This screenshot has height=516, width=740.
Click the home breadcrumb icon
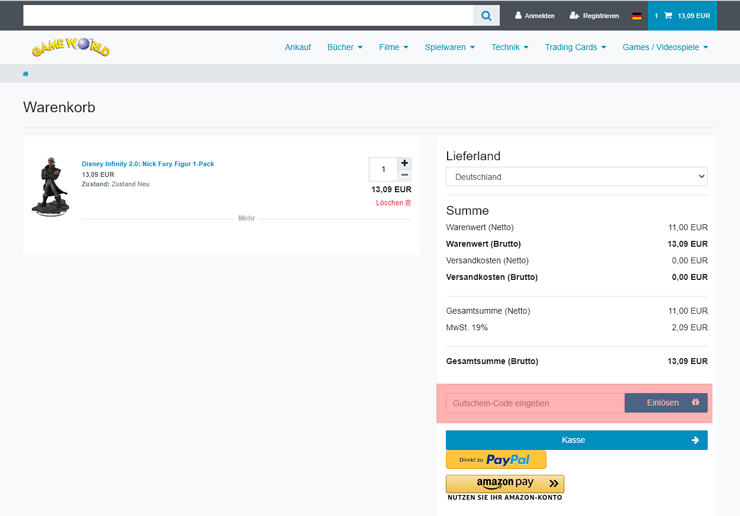(25, 74)
